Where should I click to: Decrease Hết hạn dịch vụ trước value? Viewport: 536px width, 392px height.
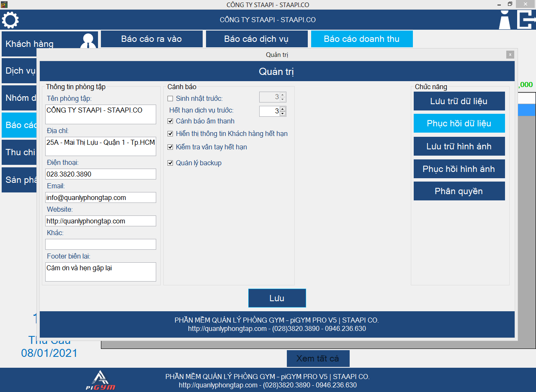(x=282, y=113)
